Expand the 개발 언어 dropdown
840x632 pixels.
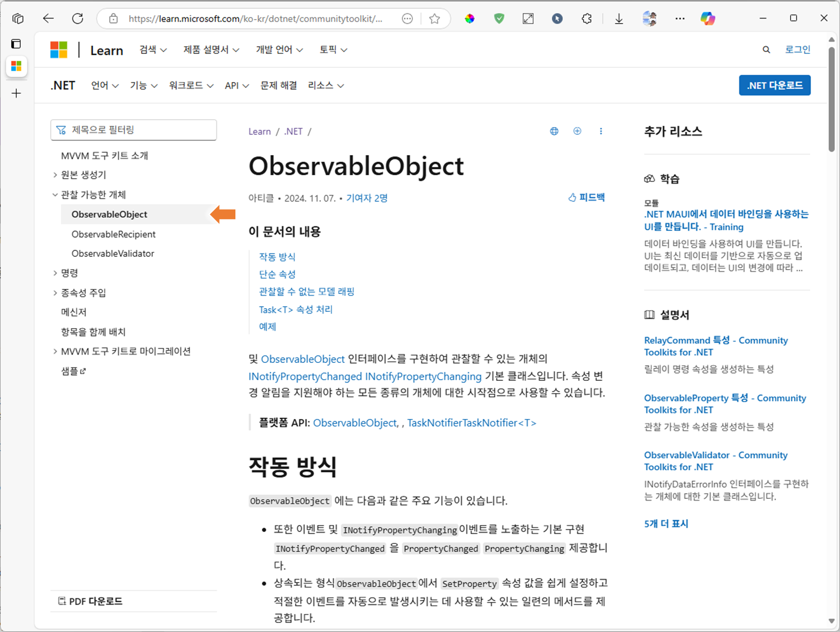279,49
